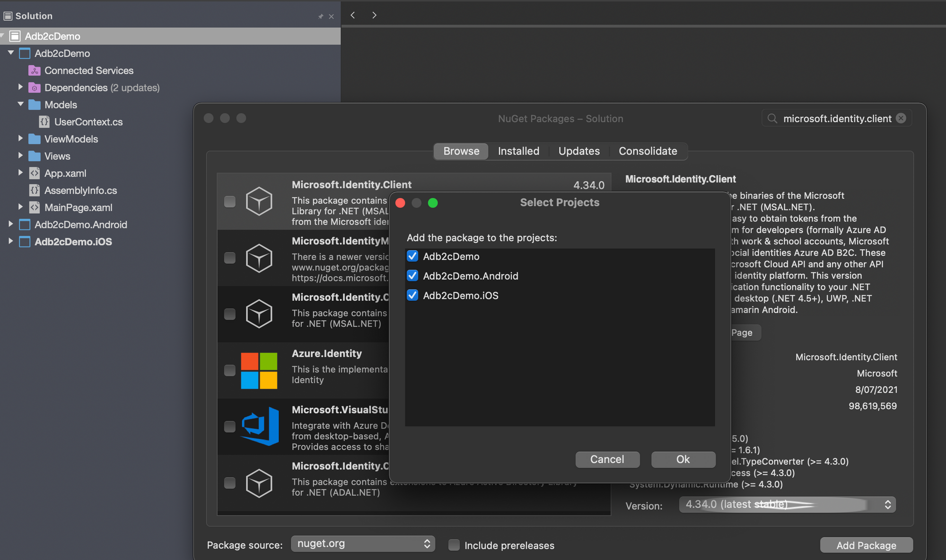Enable Include prereleases checkbox
This screenshot has height=560, width=946.
(x=454, y=545)
